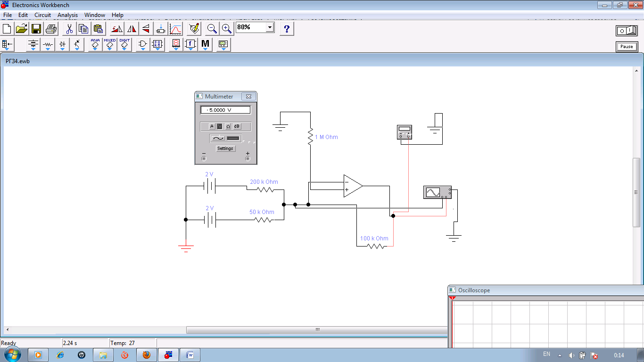Set multimeter to voltmeter mode V
This screenshot has width=644, height=362.
pos(220,126)
